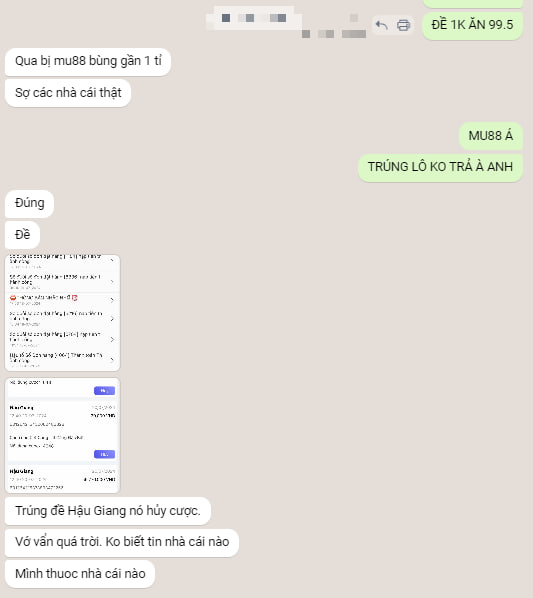
Task: Click the reply arrow icon beside top message
Action: (x=382, y=25)
